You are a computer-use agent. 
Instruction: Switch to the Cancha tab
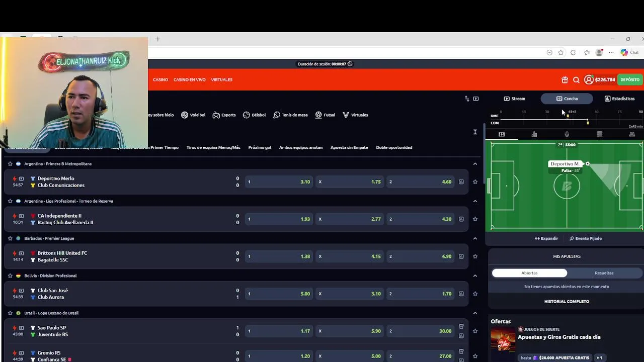pyautogui.click(x=567, y=99)
